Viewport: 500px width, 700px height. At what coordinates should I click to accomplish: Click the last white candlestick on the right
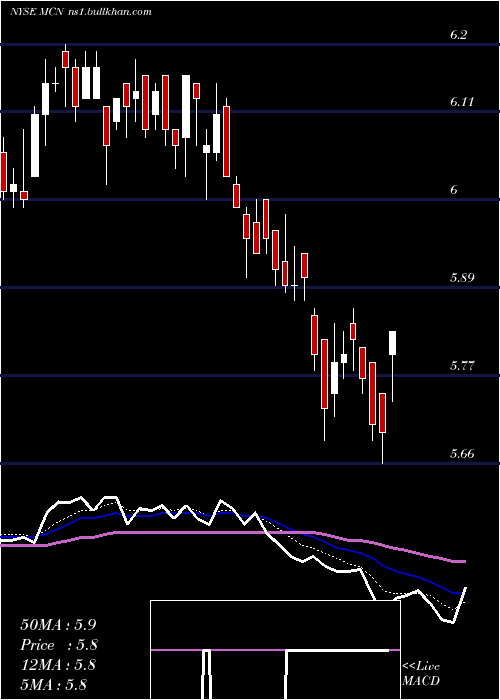393,367
